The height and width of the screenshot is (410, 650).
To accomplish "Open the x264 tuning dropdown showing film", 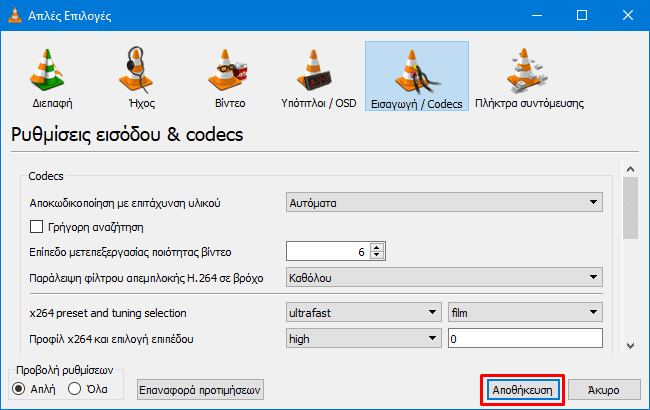I will point(525,313).
